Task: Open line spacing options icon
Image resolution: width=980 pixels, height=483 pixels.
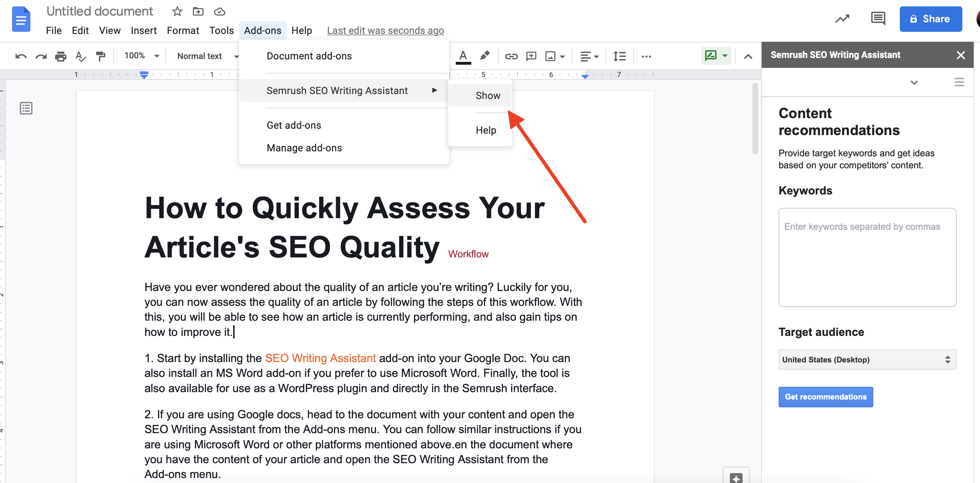Action: pos(620,56)
